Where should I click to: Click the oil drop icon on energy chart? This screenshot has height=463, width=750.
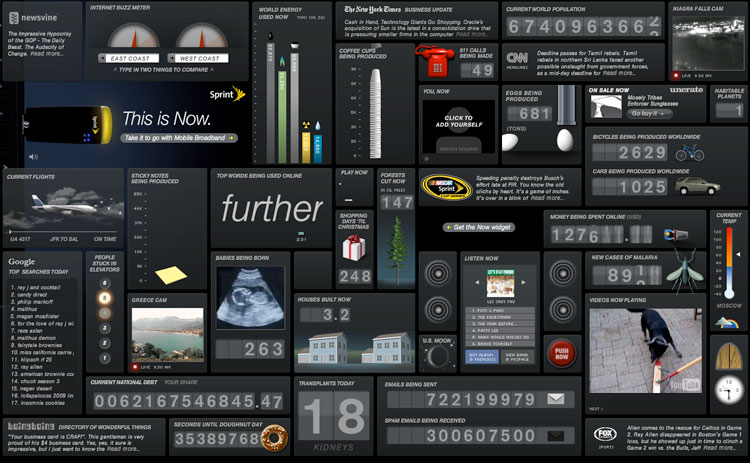(271, 36)
